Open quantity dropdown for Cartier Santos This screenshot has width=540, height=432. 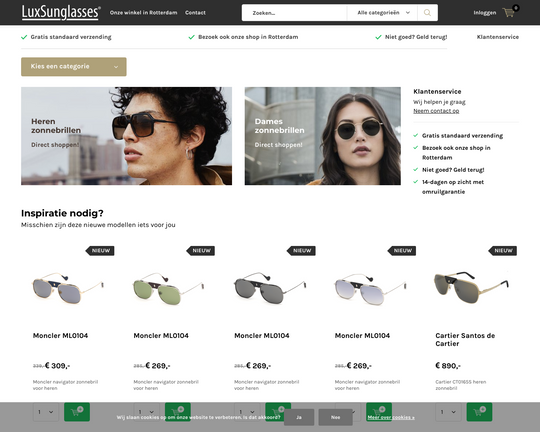point(448,412)
